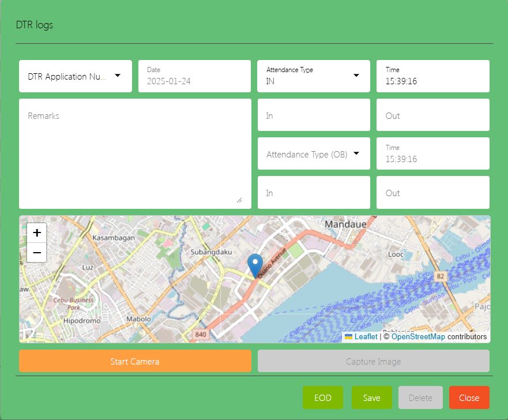
Task: Close the DTR logs dialog
Action: [469, 397]
